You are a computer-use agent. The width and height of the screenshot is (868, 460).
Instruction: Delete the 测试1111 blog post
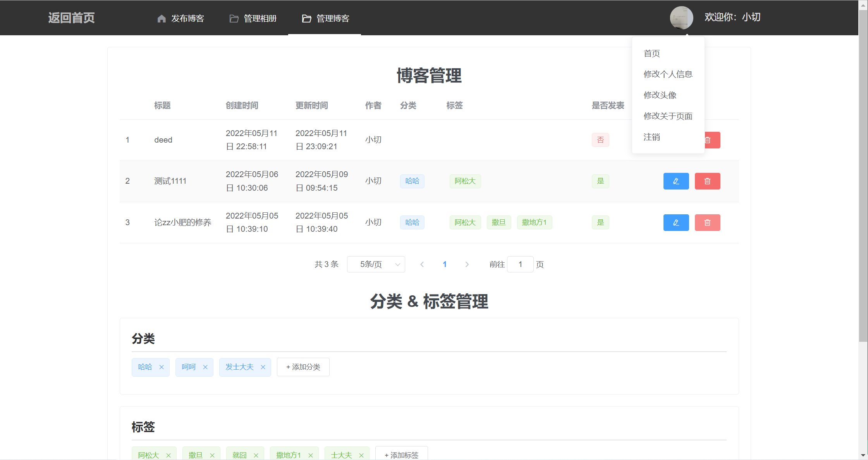(707, 181)
